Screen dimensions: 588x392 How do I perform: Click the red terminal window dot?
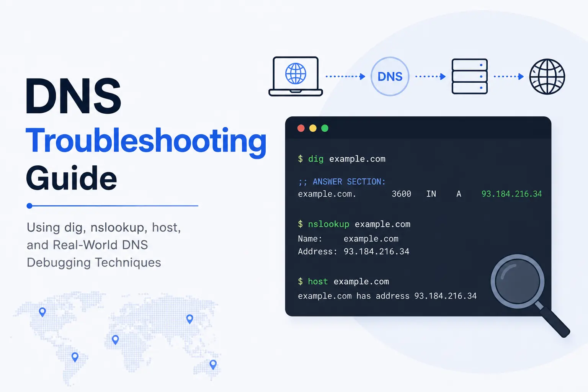coord(301,128)
